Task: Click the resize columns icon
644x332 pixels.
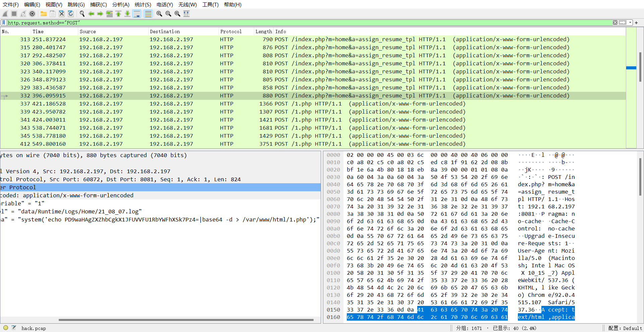Action: (186, 14)
